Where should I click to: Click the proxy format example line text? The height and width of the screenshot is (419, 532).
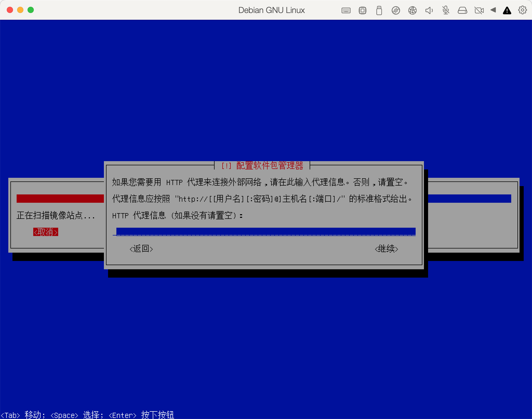262,199
